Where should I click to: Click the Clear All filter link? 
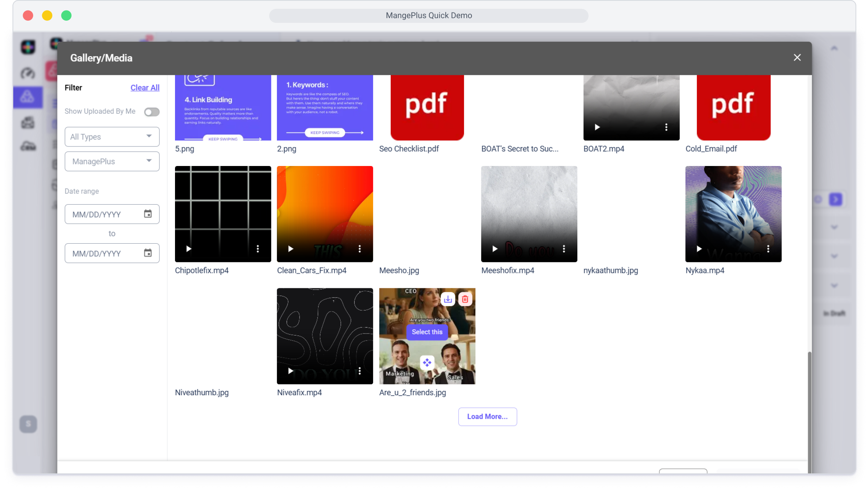pos(145,87)
